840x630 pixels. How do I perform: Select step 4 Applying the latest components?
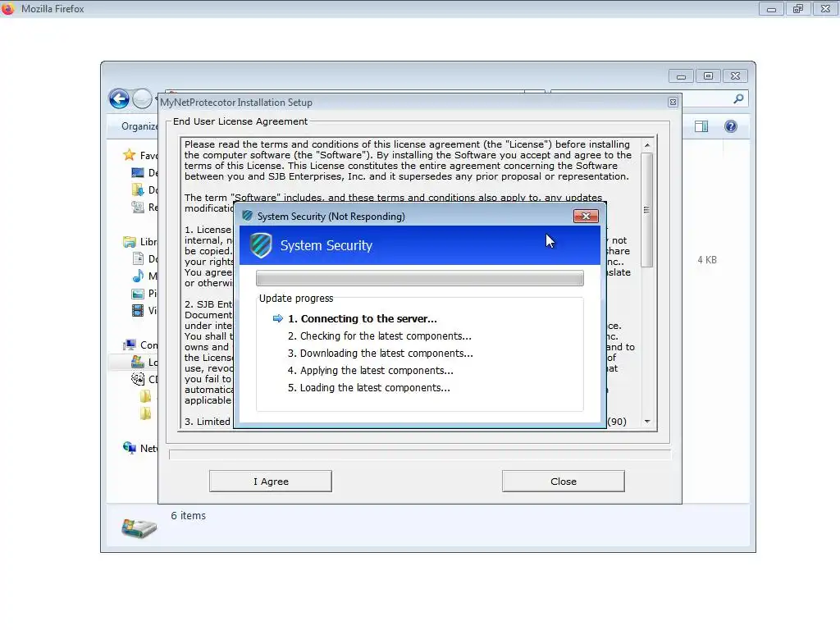click(x=370, y=370)
